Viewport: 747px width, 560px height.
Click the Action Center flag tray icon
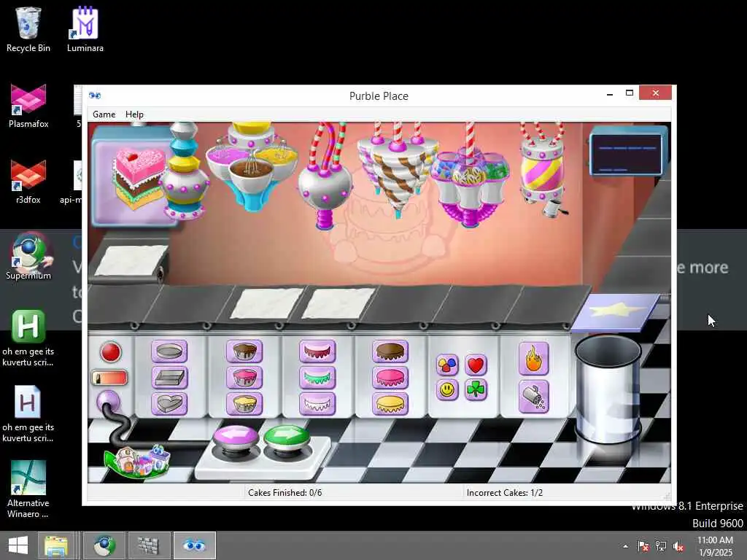643,546
